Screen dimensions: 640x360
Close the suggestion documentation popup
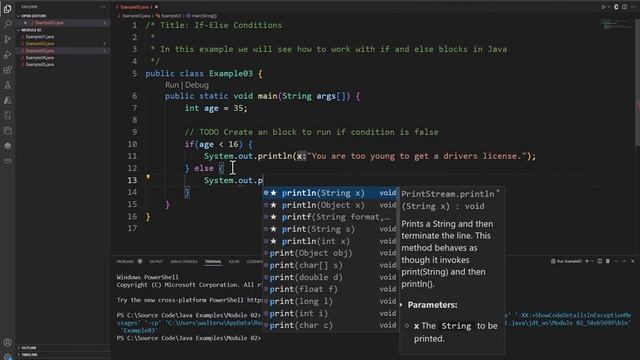498,191
